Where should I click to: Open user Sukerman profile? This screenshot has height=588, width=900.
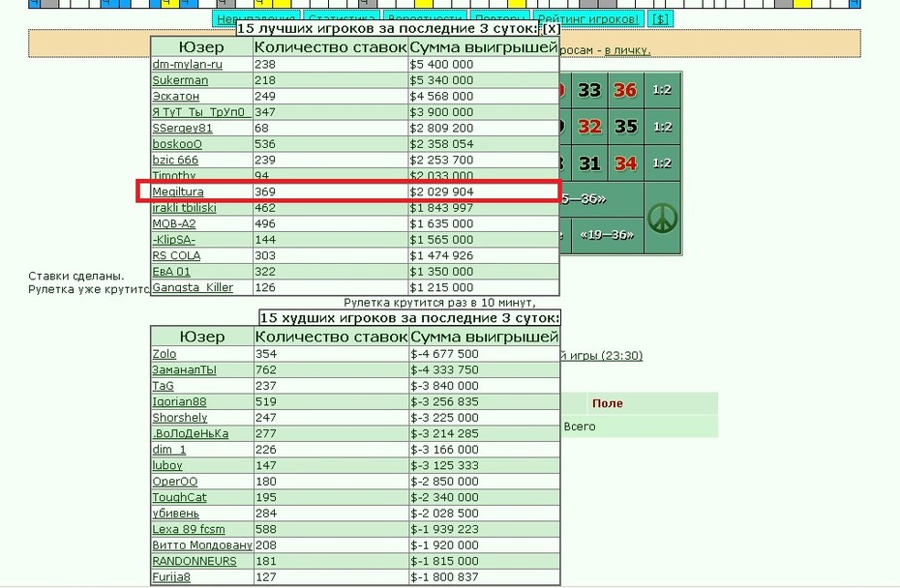point(180,80)
